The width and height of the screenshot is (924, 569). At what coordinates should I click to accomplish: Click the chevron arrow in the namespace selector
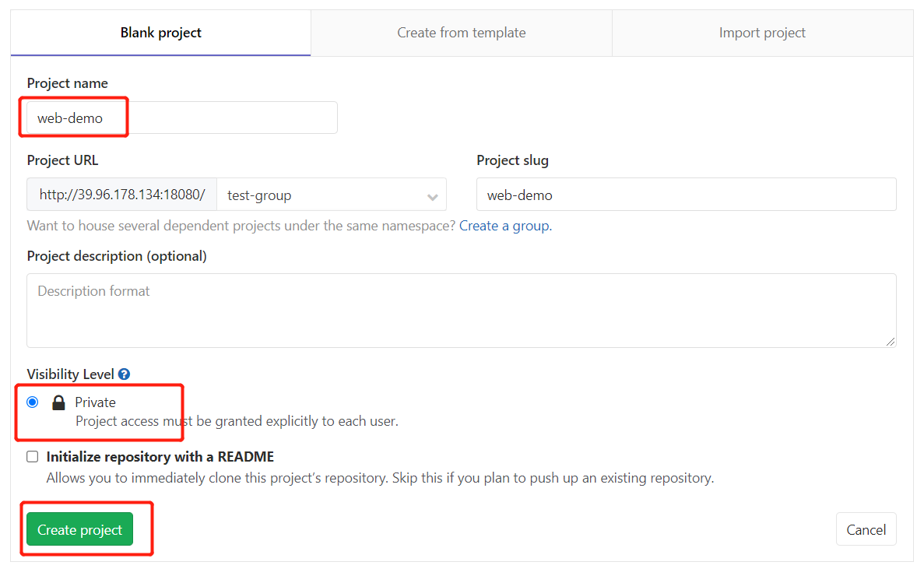(433, 198)
